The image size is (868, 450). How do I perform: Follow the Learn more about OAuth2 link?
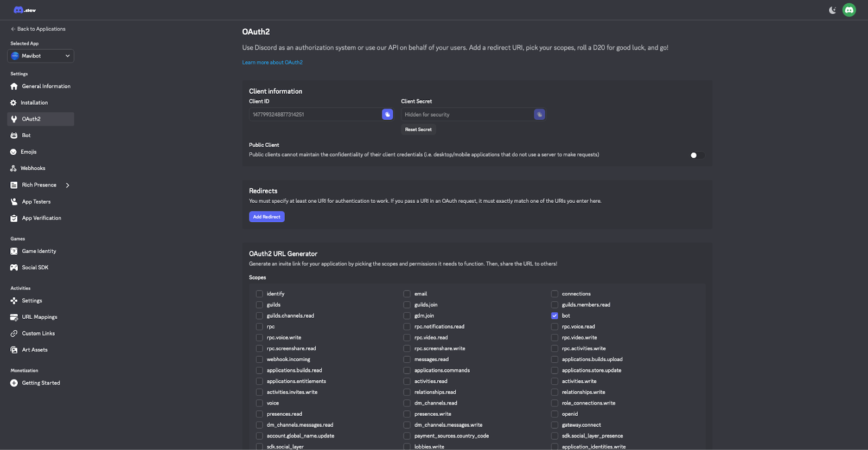point(272,62)
